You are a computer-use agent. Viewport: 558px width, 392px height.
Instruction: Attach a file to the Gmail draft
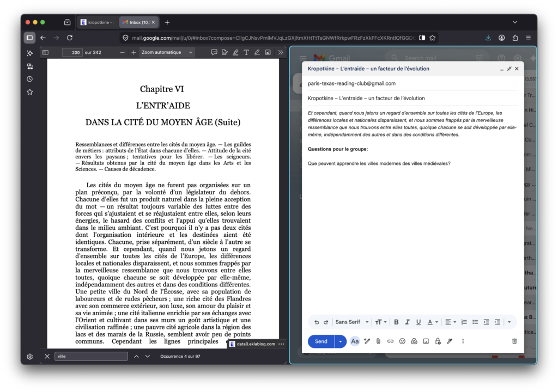[x=378, y=341]
